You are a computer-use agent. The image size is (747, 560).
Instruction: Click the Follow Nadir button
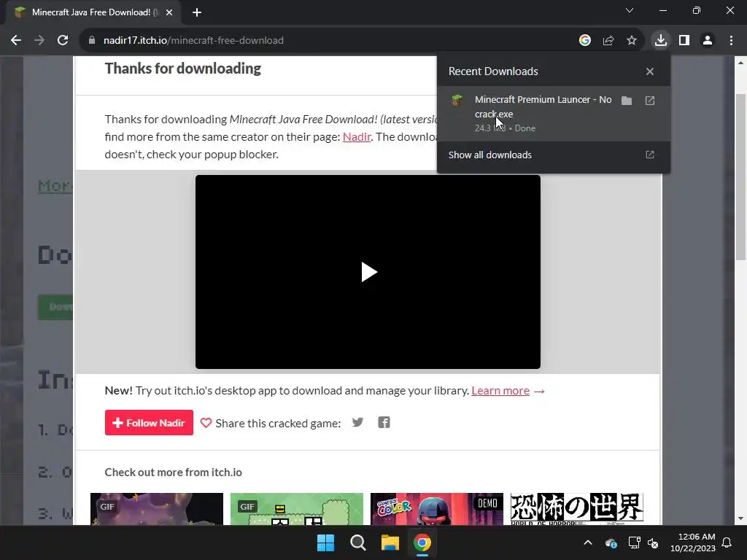[149, 422]
